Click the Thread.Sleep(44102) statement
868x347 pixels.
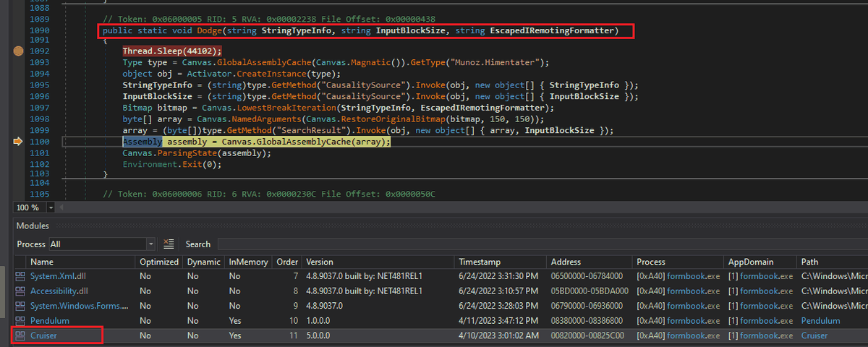173,51
